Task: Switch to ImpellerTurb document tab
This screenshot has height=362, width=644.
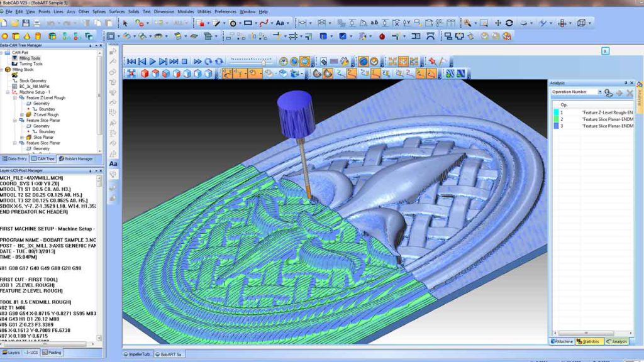Action: [137, 354]
